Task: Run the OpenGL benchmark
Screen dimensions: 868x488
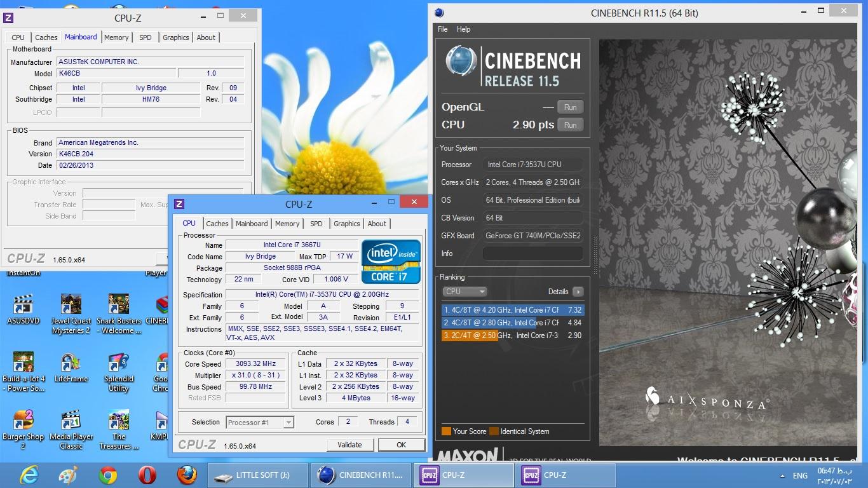Action: [x=570, y=107]
